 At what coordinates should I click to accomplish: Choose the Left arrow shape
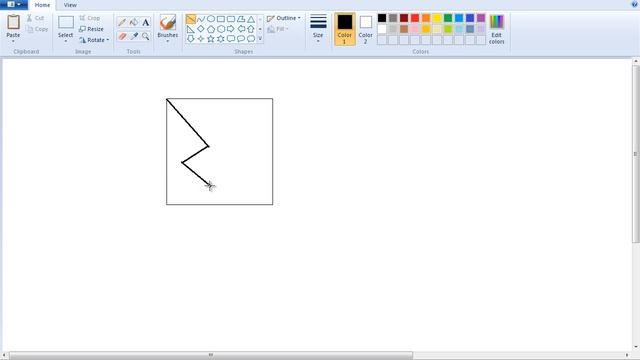[x=241, y=29]
